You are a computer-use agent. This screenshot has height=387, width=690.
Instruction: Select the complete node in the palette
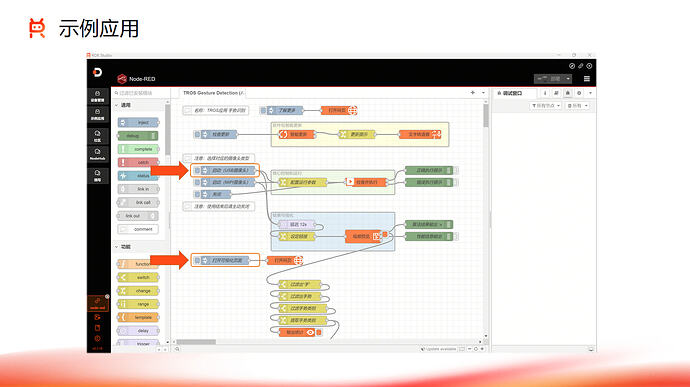[138, 149]
